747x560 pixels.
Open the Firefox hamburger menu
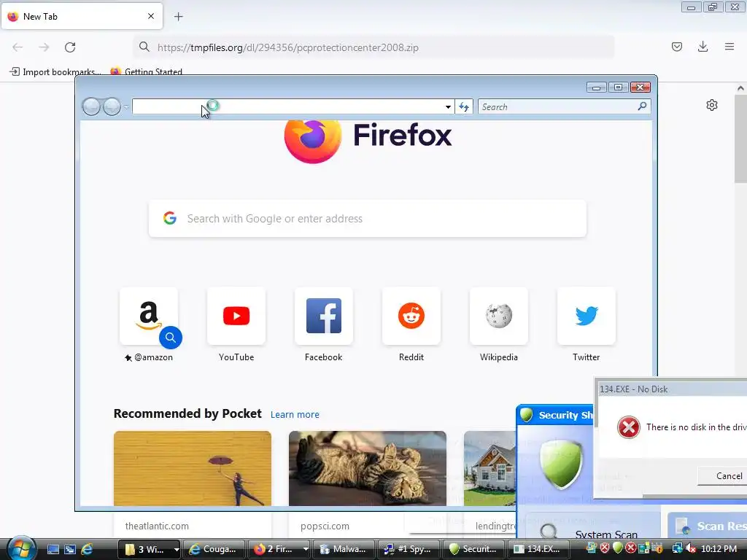point(729,47)
